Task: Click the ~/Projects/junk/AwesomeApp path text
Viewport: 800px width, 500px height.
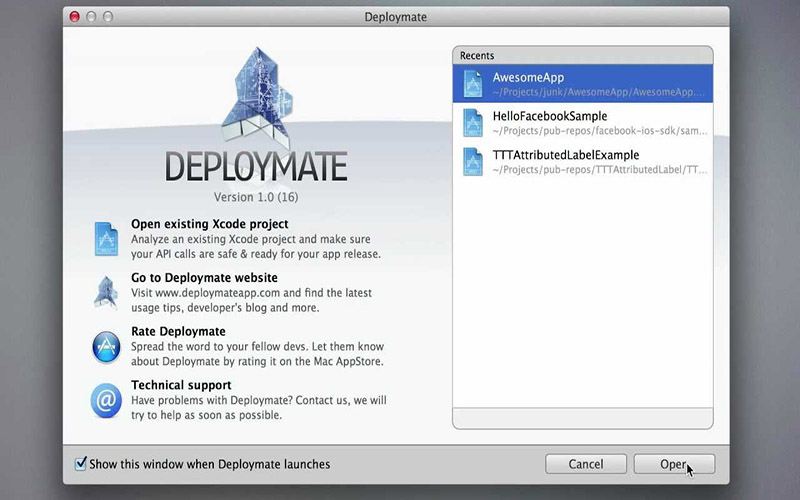Action: 598,92
